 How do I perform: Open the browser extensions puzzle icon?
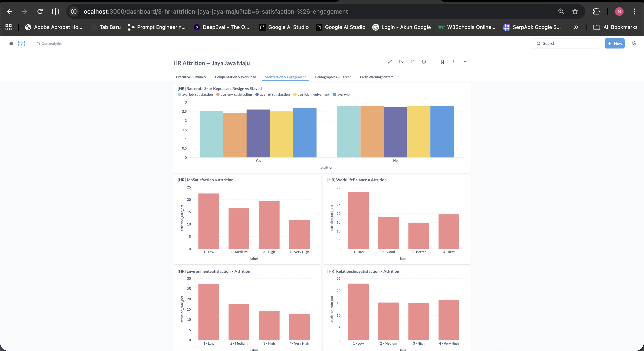597,11
